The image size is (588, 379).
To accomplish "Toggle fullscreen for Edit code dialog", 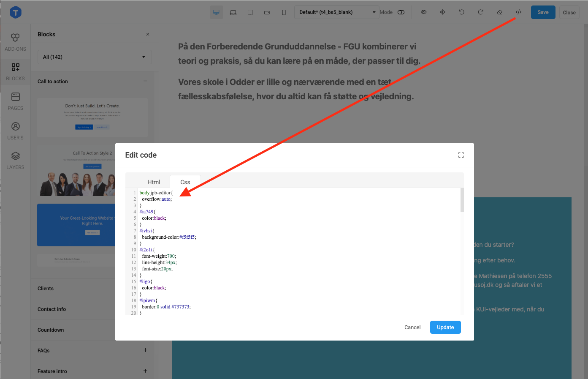I will [x=461, y=155].
